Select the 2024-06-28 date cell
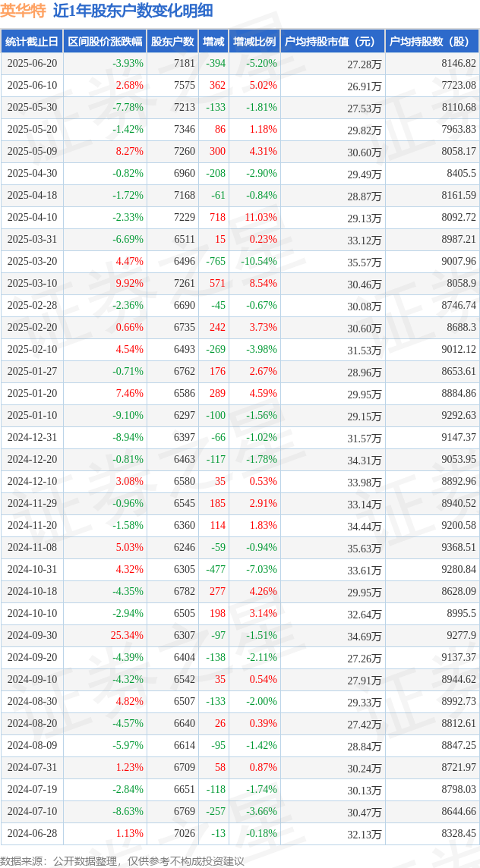The height and width of the screenshot is (868, 480). (32, 833)
